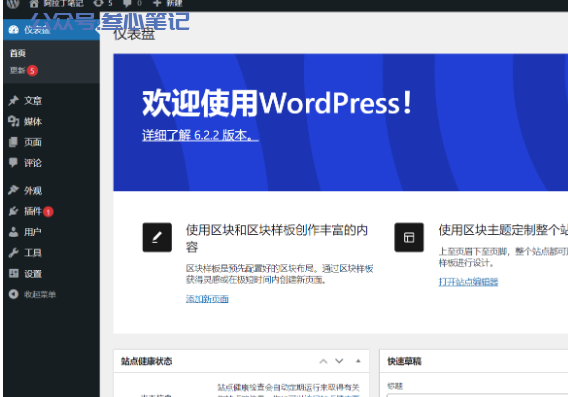
Task: Collapse the 站点健康状态 panel toggle
Action: coord(358,361)
